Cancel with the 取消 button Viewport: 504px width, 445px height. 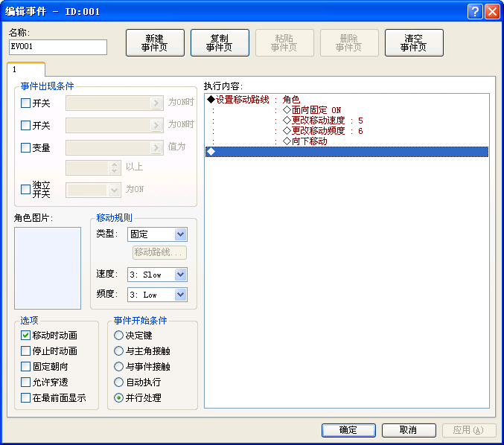pyautogui.click(x=409, y=430)
